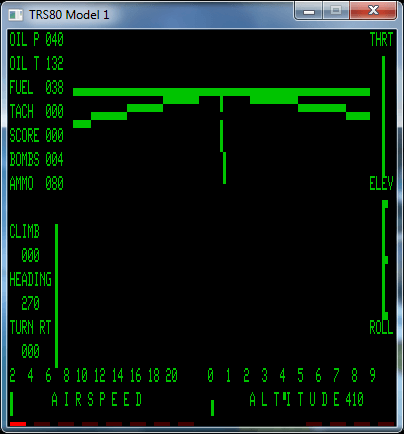
Task: Click the CLIMB label
Action: click(24, 231)
